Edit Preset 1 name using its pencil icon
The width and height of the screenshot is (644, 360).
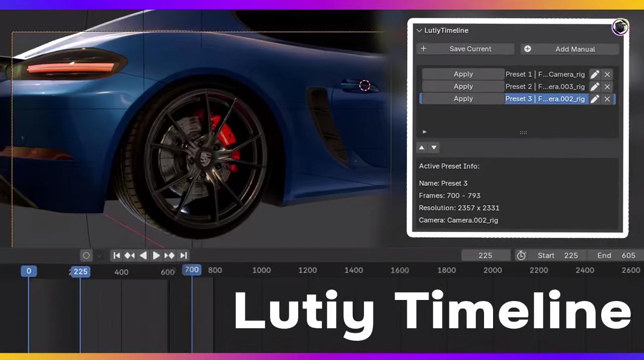[595, 74]
